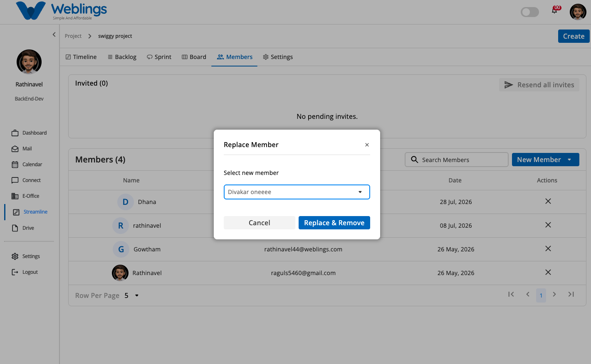Close the Replace Member dialog
The width and height of the screenshot is (591, 364).
(367, 145)
